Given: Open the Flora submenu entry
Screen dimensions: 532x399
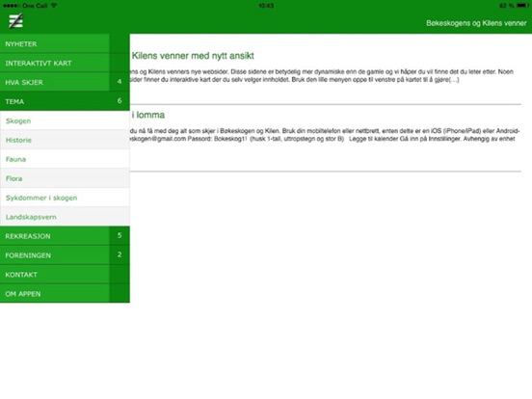Looking at the screenshot, I should coord(65,178).
